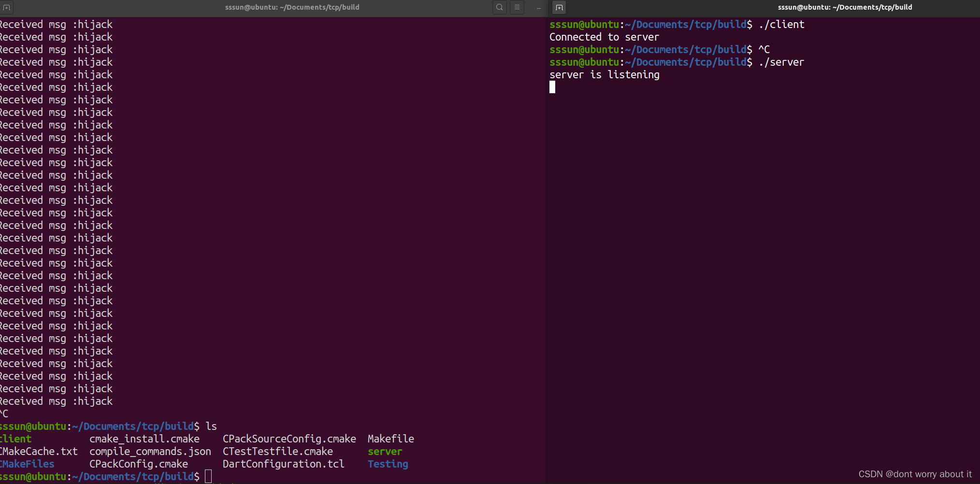The width and height of the screenshot is (980, 484).
Task: Select the 'CMakeFiles' directory name
Action: (x=27, y=464)
